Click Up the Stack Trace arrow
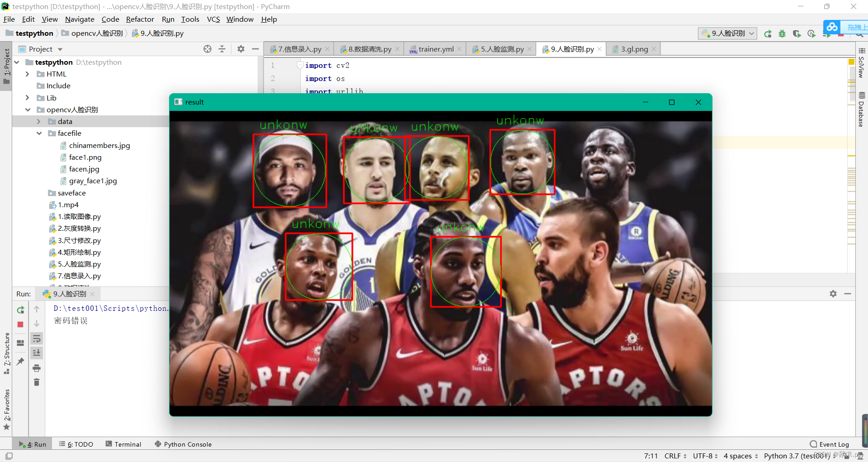 tap(37, 309)
